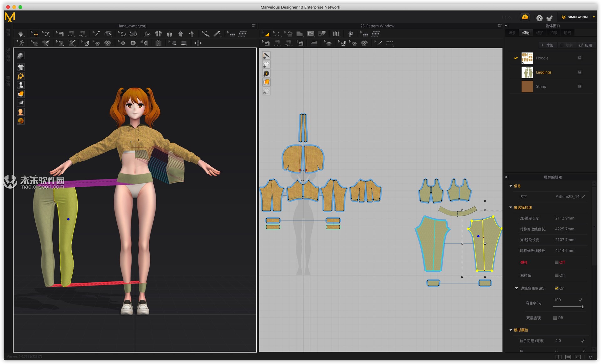601x364 pixels.
Task: Select the Edit Pattern tool with yellow triangle
Action: (x=266, y=34)
